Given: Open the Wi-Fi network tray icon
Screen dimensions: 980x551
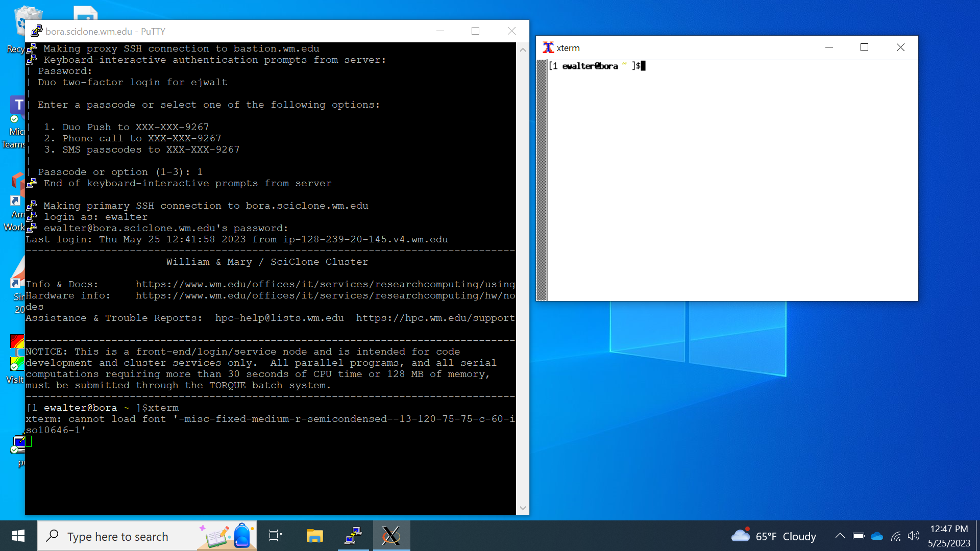Looking at the screenshot, I should tap(896, 536).
